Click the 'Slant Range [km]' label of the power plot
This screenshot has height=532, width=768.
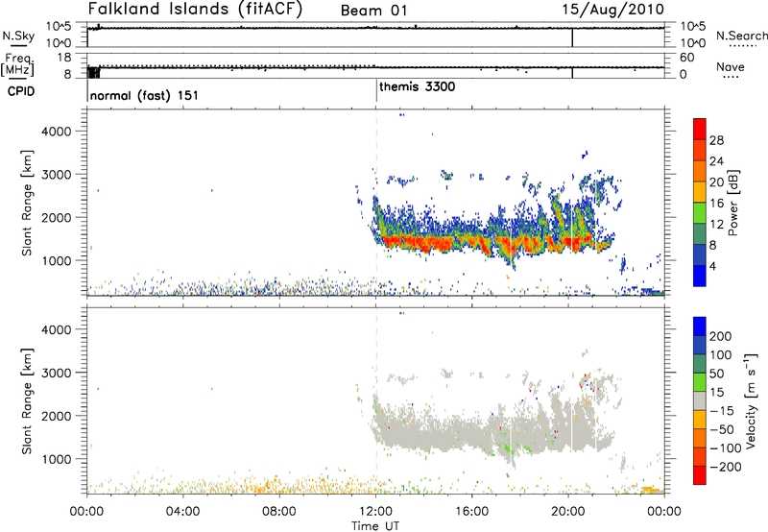(x=27, y=203)
